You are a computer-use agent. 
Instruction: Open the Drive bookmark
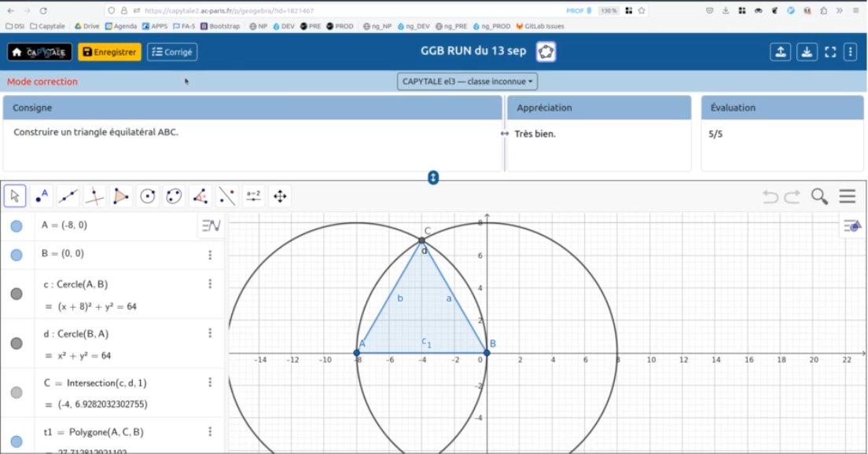click(87, 26)
